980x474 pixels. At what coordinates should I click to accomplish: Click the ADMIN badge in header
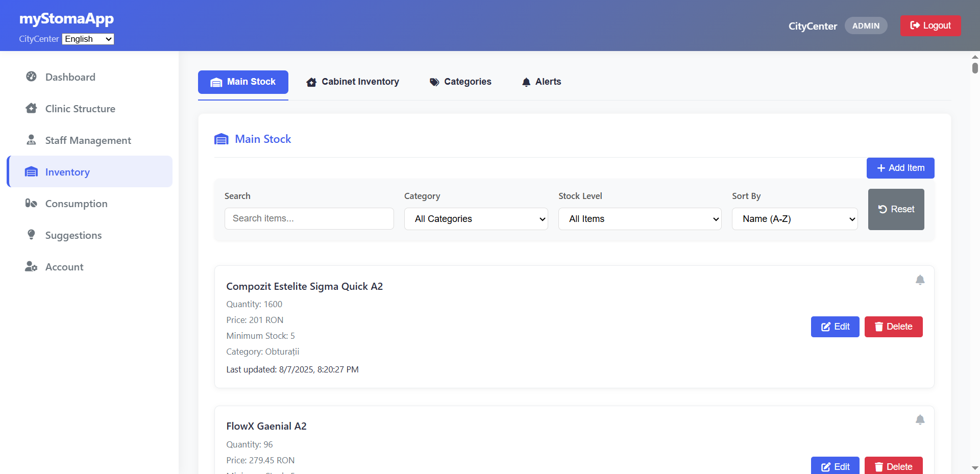coord(866,26)
